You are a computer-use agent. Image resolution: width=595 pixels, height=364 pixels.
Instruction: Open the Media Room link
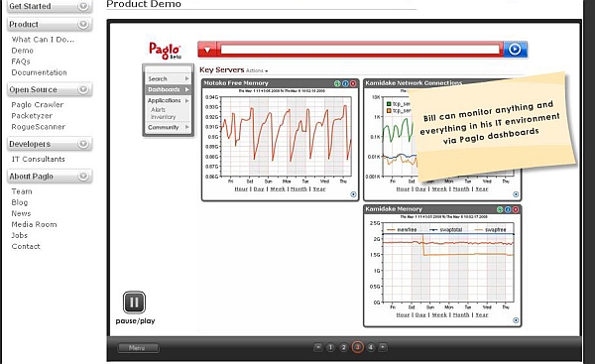click(x=34, y=225)
